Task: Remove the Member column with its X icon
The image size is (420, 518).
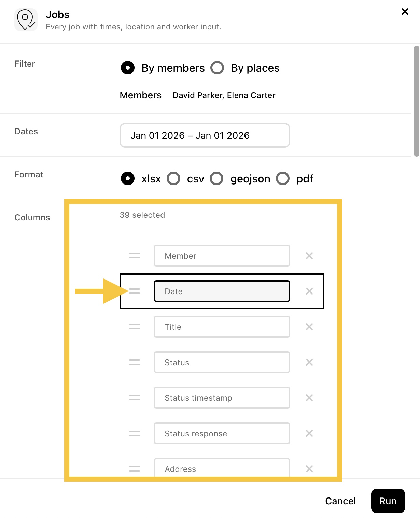Action: coord(309,256)
